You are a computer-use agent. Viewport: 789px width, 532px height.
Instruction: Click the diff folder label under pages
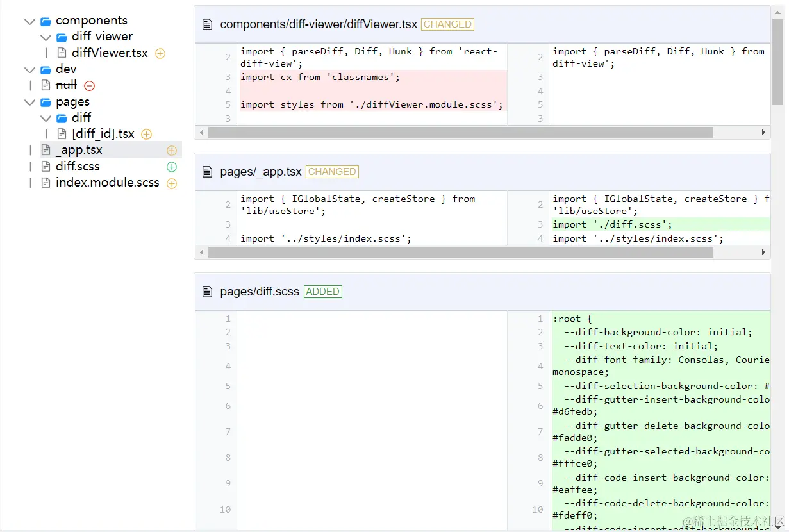81,117
